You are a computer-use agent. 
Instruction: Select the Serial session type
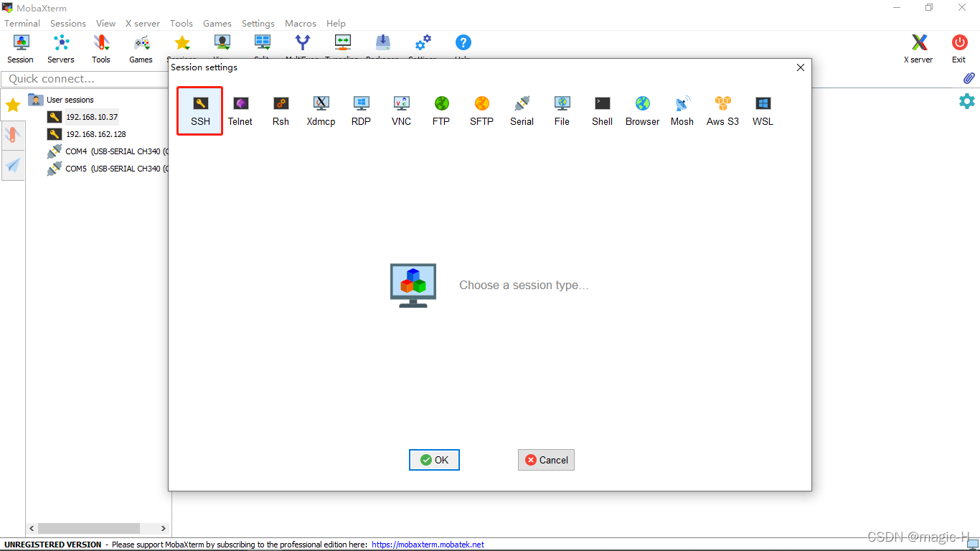click(x=522, y=111)
